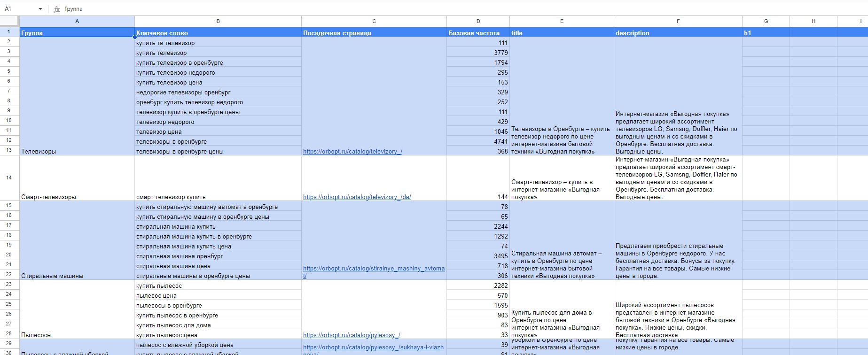Viewport: 868px width, 355px height.
Task: Select cell купить телевизор недорого
Action: coord(218,72)
